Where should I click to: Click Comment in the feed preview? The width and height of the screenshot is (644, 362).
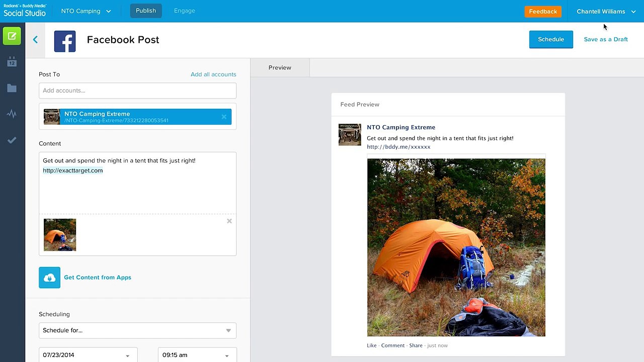393,345
